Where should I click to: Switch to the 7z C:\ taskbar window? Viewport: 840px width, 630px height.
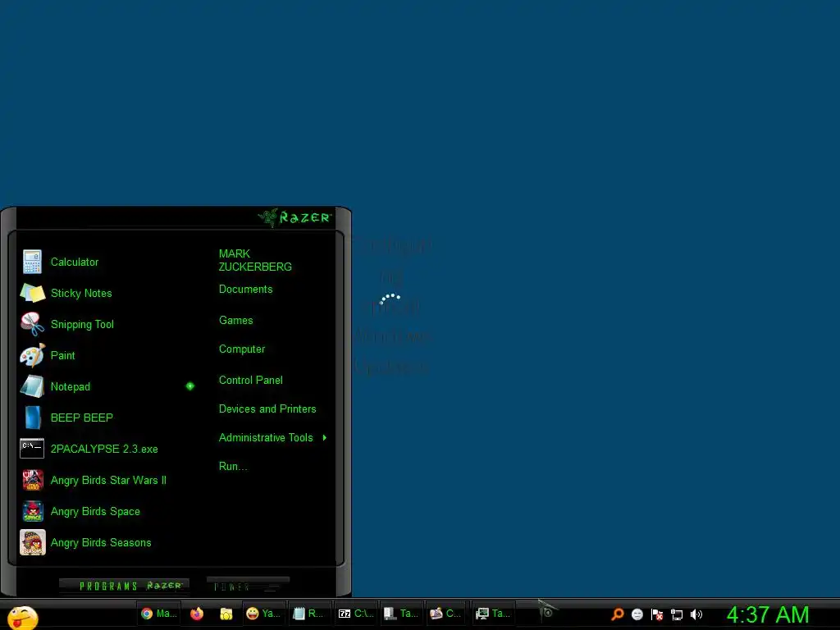[356, 614]
